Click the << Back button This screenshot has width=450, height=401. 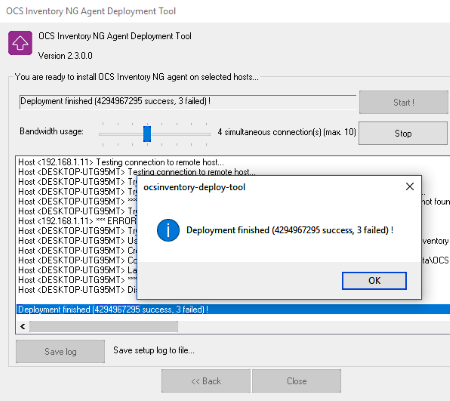coord(206,381)
